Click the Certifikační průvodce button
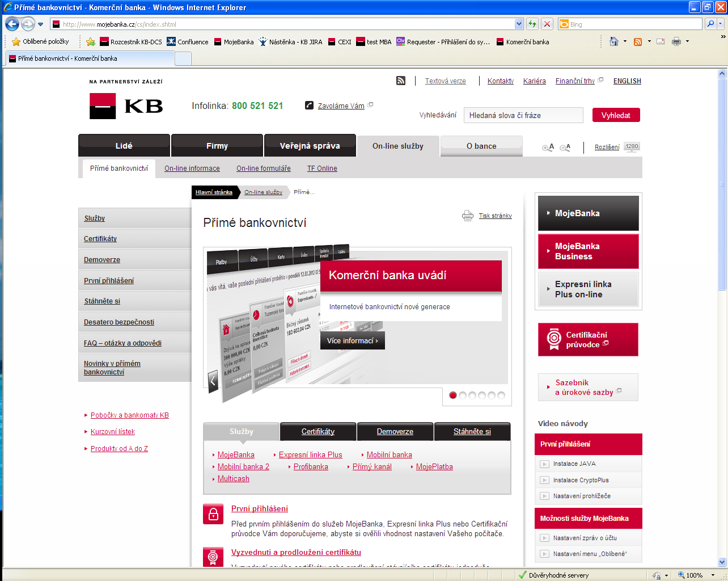This screenshot has width=728, height=581. coord(588,340)
